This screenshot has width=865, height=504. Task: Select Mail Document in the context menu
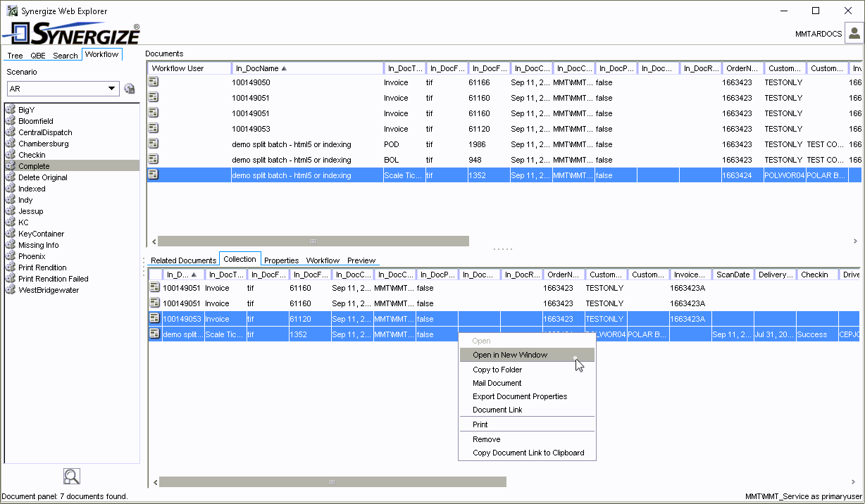[x=497, y=383]
